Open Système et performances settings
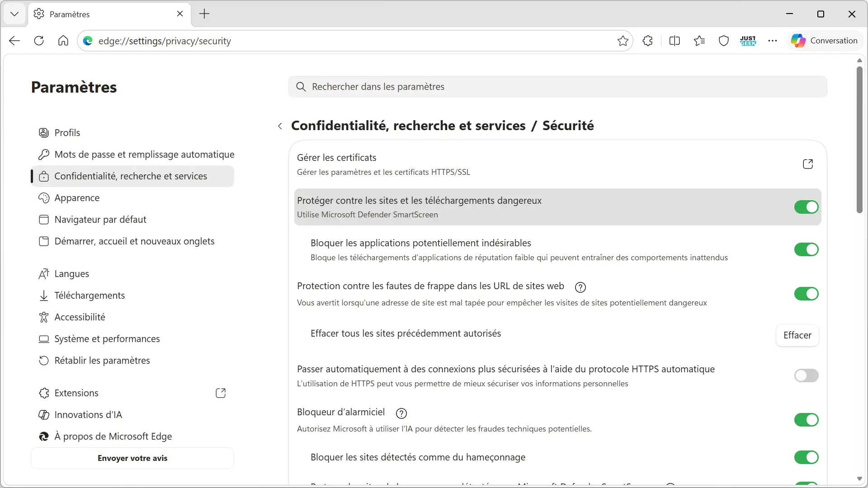The image size is (868, 488). pos(132,339)
